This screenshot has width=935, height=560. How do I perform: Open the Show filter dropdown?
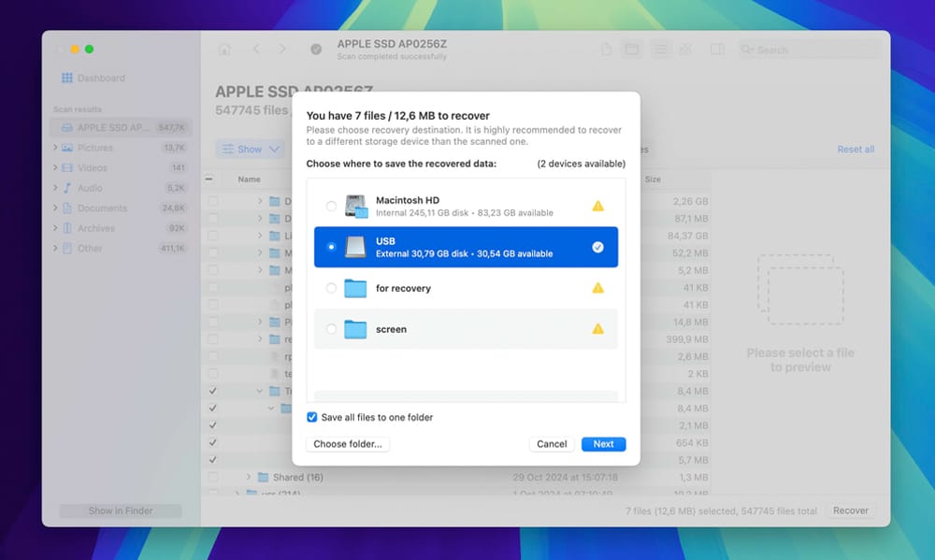tap(251, 149)
